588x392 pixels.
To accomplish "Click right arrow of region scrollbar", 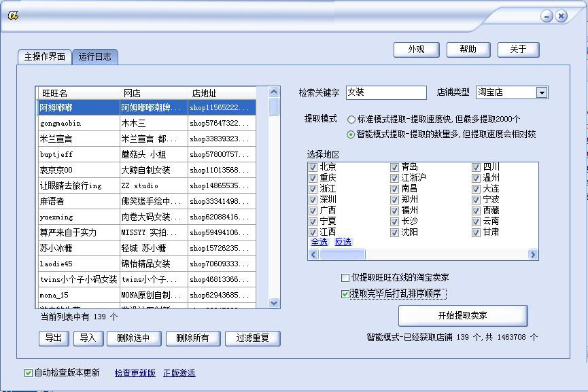I will (533, 255).
